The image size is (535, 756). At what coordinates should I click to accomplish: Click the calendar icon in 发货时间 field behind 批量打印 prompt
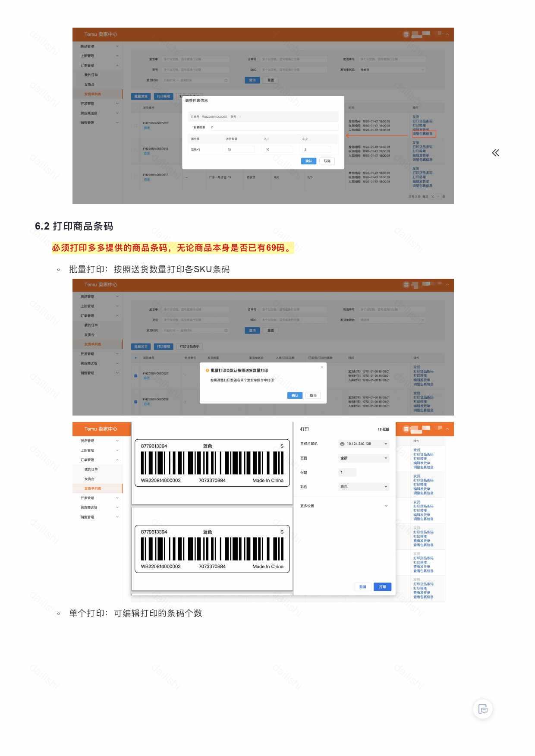click(226, 331)
